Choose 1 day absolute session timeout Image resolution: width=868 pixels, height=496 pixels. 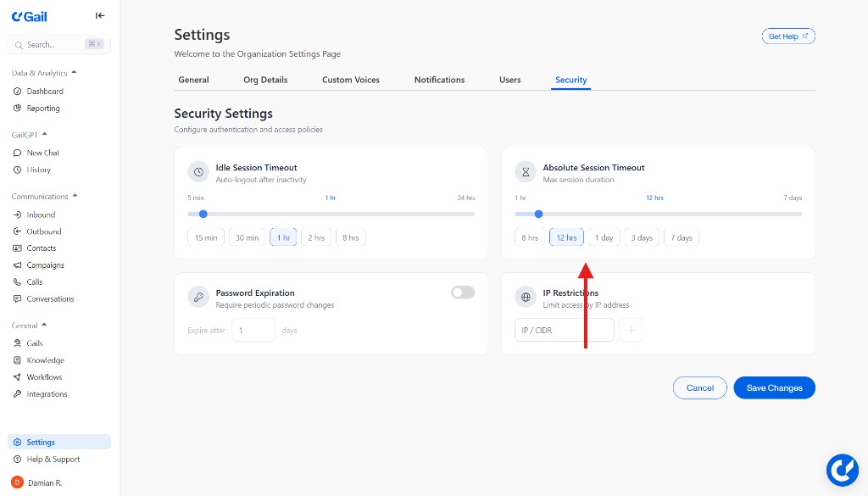[x=604, y=238]
